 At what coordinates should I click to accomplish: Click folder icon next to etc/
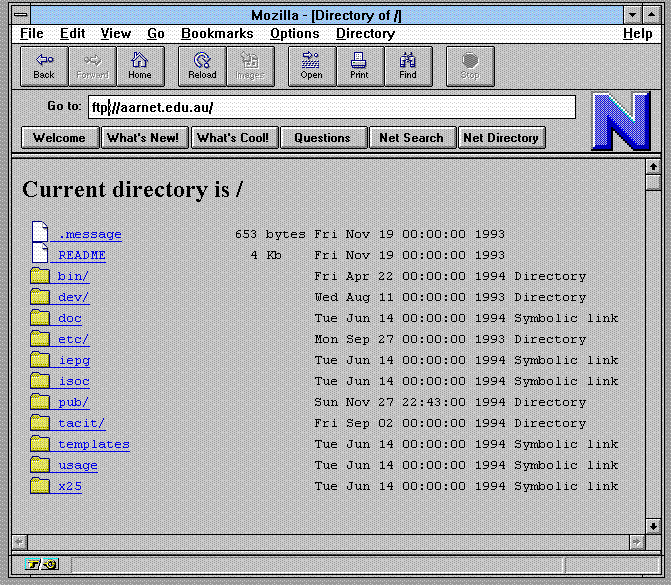40,339
